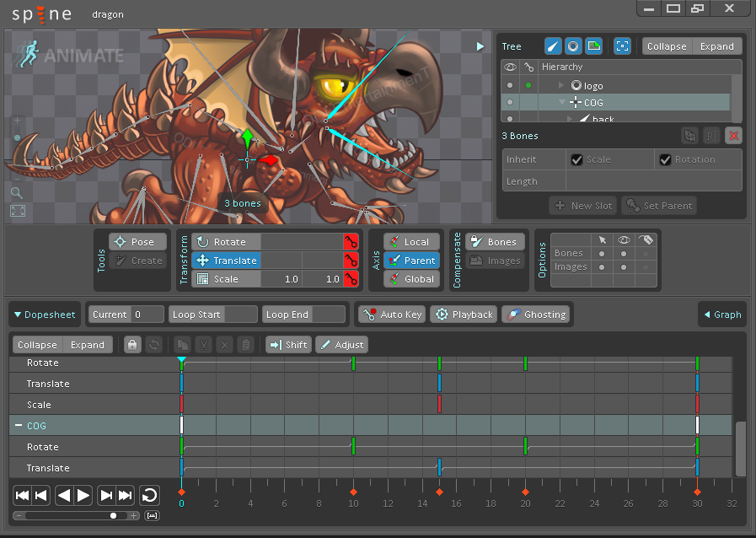Lock the dopesheet editing
The width and height of the screenshot is (756, 538).
(x=132, y=344)
